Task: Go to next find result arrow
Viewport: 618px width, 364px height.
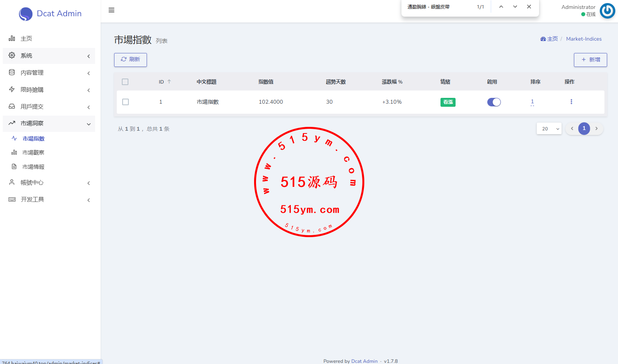Action: (x=515, y=7)
